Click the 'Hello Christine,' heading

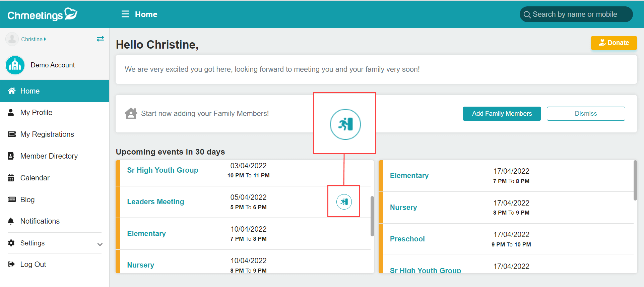(157, 45)
